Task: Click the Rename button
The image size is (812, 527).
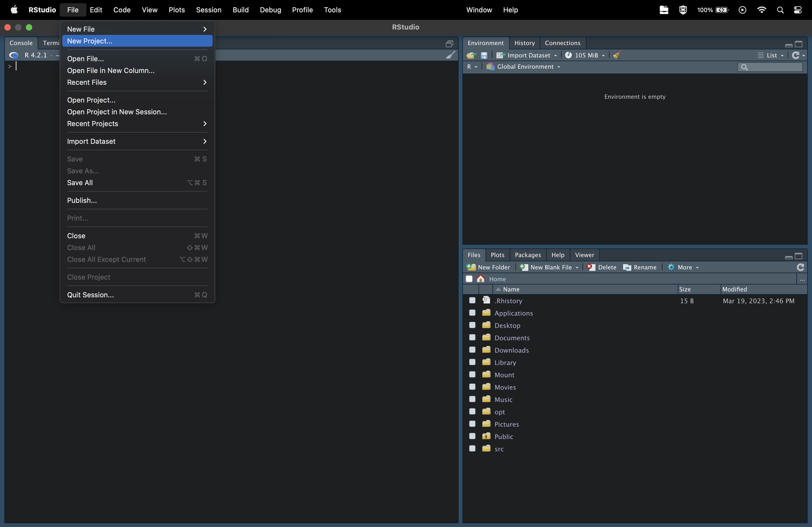Action: [x=640, y=267]
